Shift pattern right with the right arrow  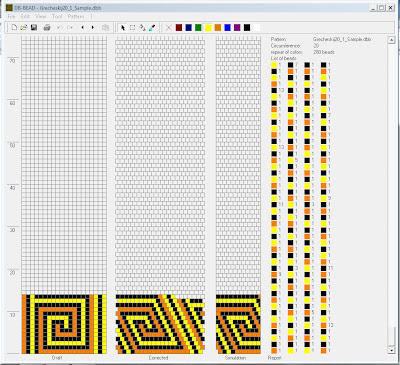coord(93,28)
